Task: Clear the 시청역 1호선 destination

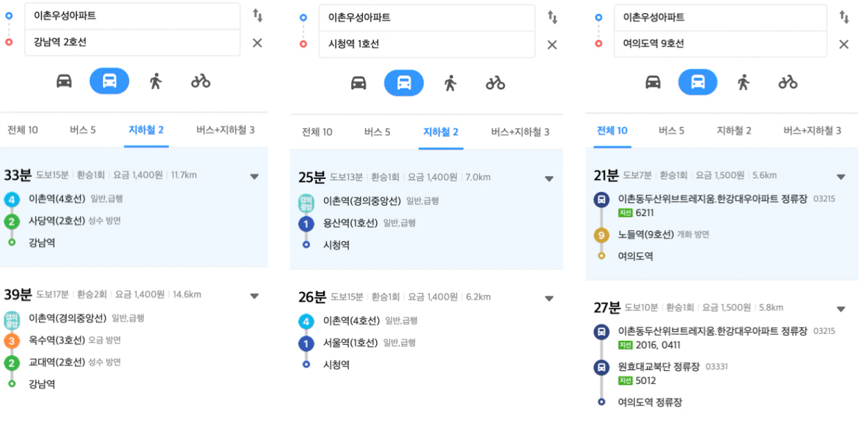Action: coord(552,45)
